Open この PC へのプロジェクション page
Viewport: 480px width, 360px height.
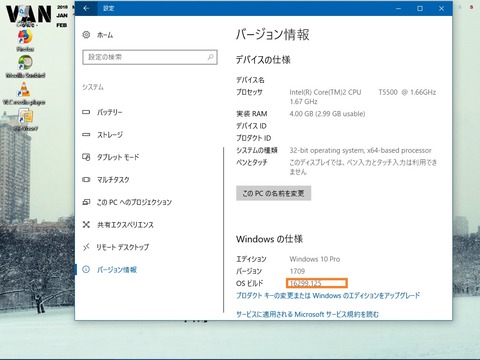tap(134, 202)
